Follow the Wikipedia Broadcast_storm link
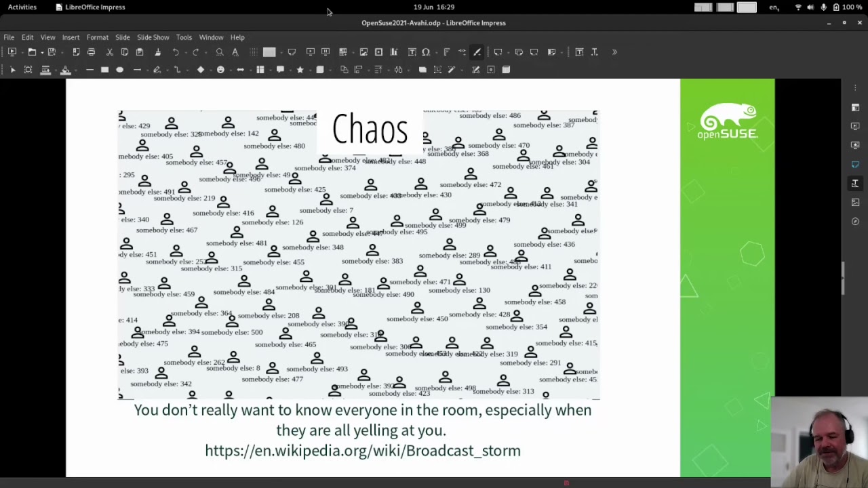The image size is (868, 488). [x=363, y=451]
